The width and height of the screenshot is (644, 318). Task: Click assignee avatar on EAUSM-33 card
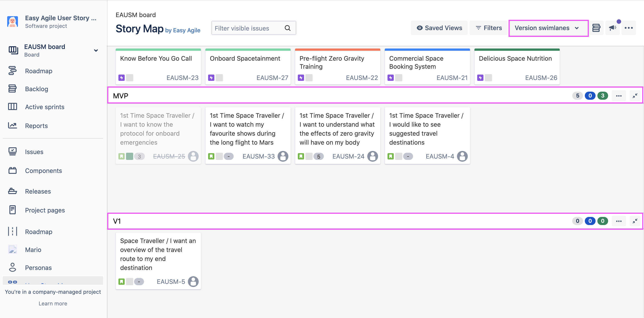point(283,156)
